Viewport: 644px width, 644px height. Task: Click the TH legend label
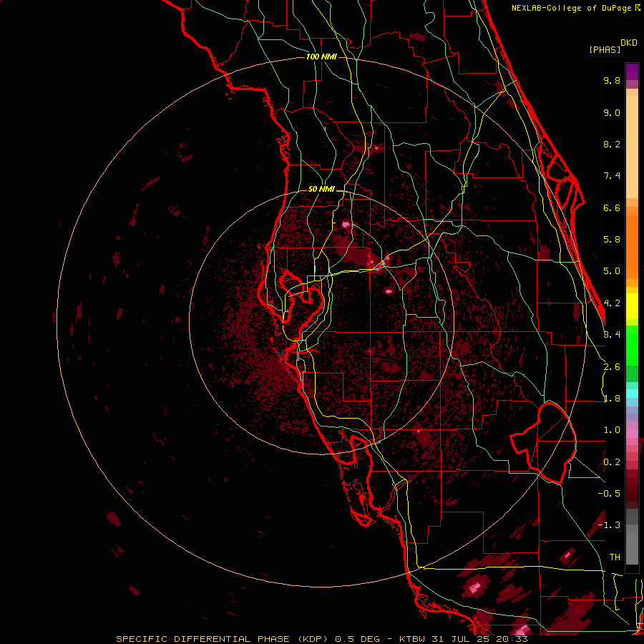pyautogui.click(x=615, y=557)
